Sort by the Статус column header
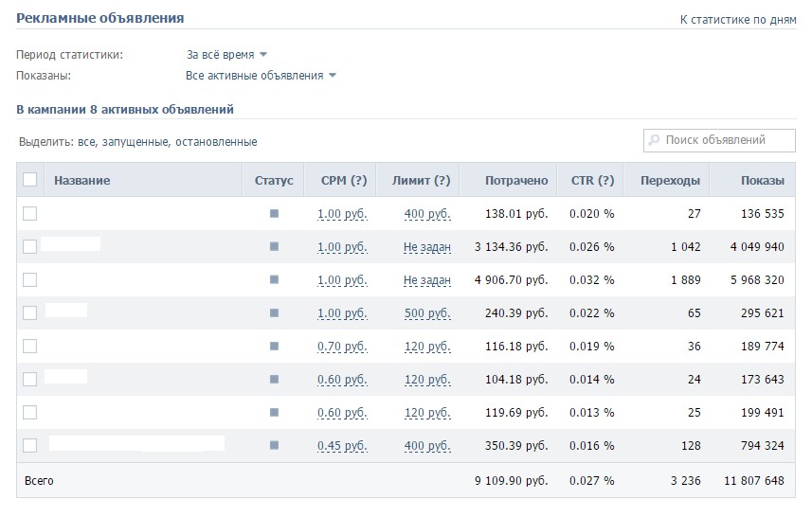This screenshot has height=517, width=812. click(x=274, y=181)
